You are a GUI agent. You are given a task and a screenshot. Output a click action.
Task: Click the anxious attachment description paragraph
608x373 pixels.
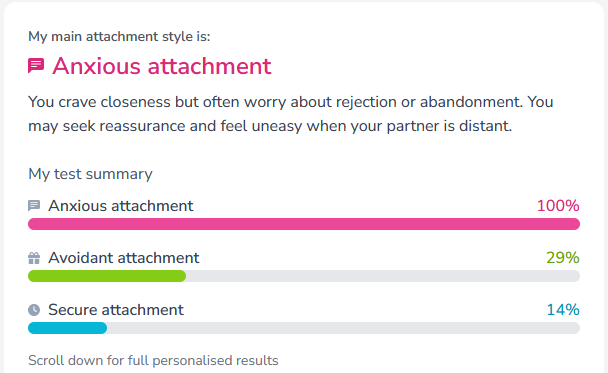click(x=291, y=114)
